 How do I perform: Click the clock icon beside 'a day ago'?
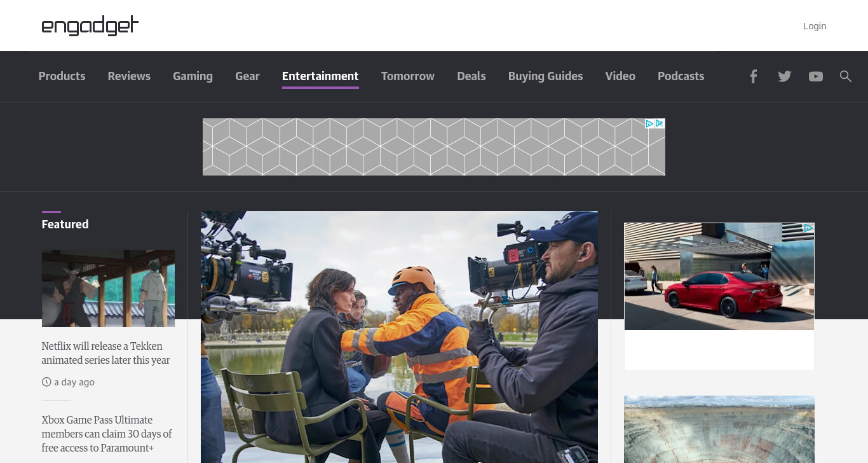pos(46,382)
